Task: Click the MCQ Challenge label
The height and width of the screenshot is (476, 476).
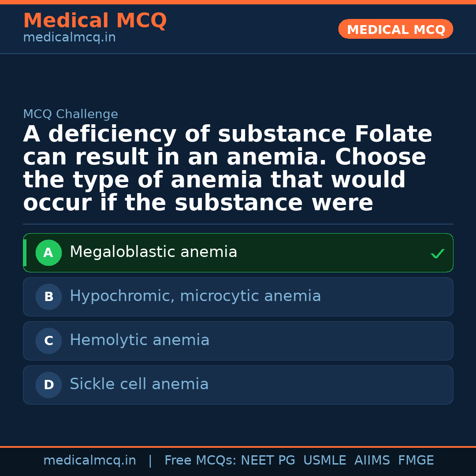Action: [x=71, y=115]
